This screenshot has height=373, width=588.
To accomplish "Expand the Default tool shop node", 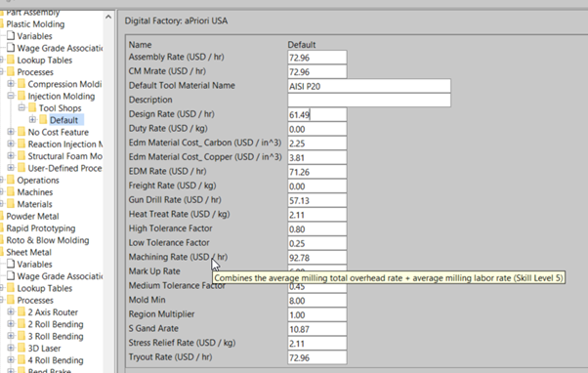I will [x=32, y=119].
